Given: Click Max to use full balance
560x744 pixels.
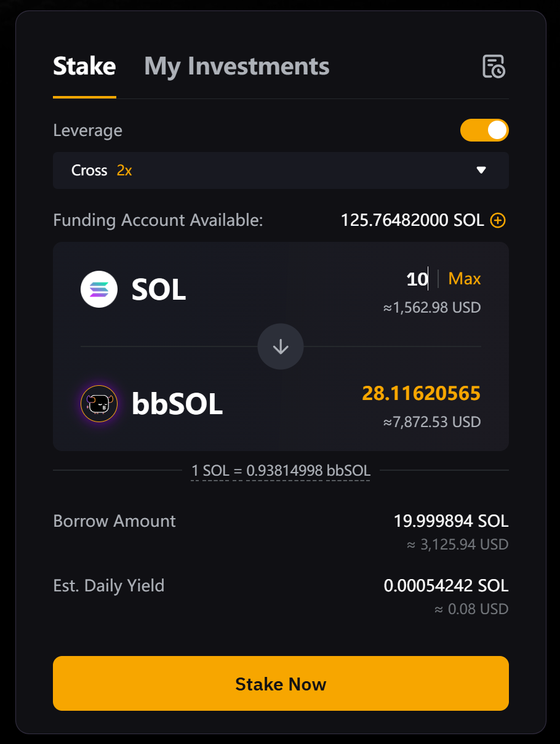Looking at the screenshot, I should pos(465,279).
